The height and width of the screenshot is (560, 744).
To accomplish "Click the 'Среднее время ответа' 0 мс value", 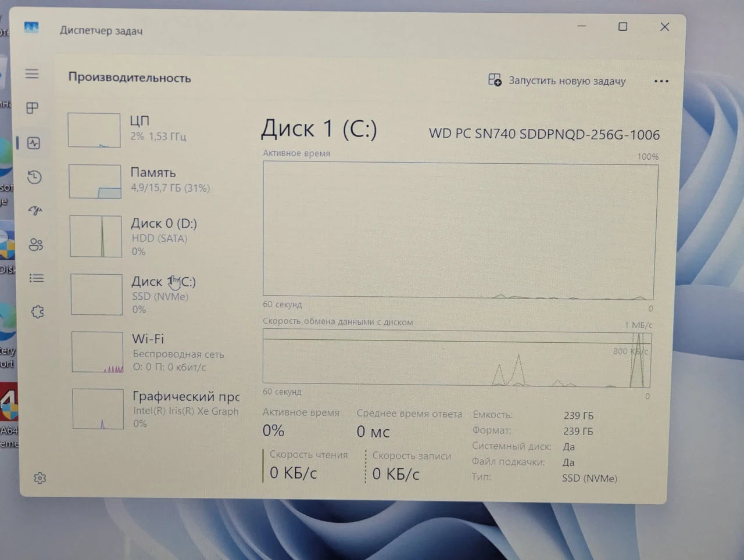I will pos(373,432).
